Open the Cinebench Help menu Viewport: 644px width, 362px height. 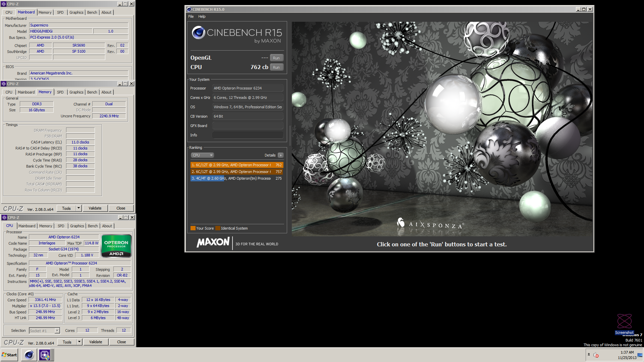202,16
